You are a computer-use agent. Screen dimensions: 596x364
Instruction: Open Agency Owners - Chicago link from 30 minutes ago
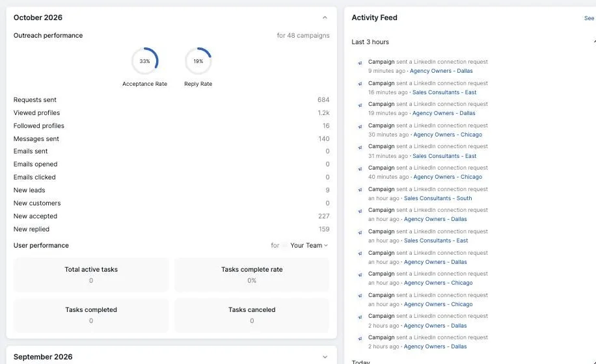point(448,135)
